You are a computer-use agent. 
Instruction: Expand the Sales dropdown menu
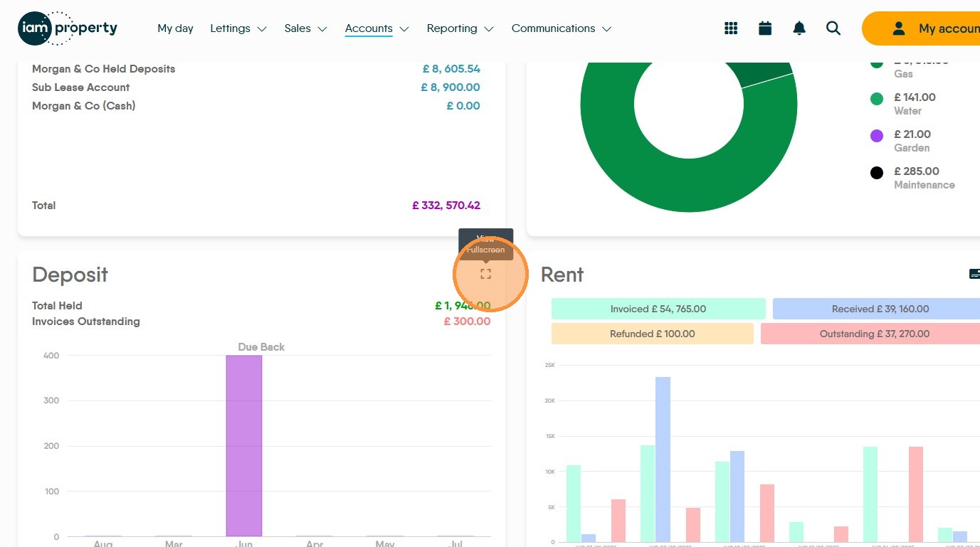tap(305, 28)
